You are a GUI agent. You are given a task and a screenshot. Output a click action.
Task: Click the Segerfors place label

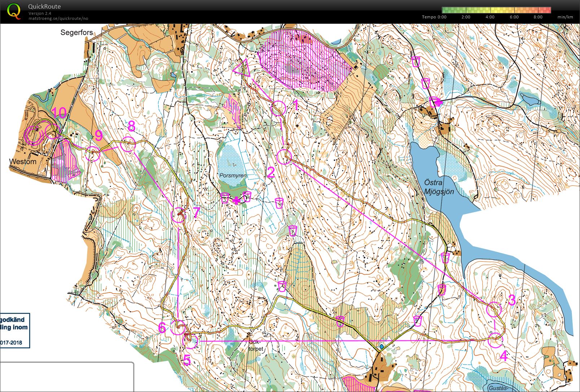point(77,32)
